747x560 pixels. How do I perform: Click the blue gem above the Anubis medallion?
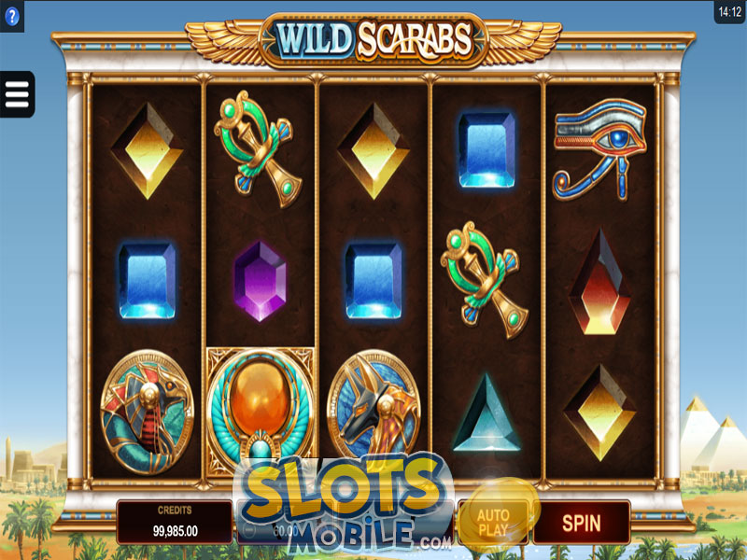(374, 281)
